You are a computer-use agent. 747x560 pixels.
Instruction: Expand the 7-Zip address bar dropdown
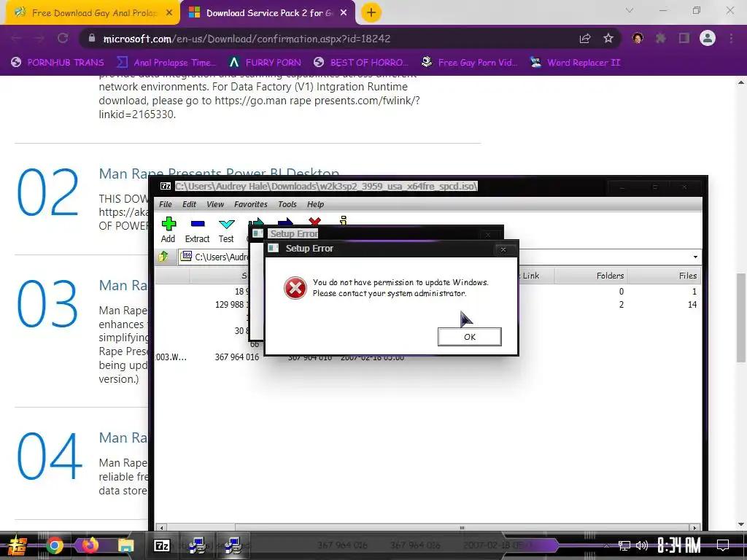click(695, 257)
